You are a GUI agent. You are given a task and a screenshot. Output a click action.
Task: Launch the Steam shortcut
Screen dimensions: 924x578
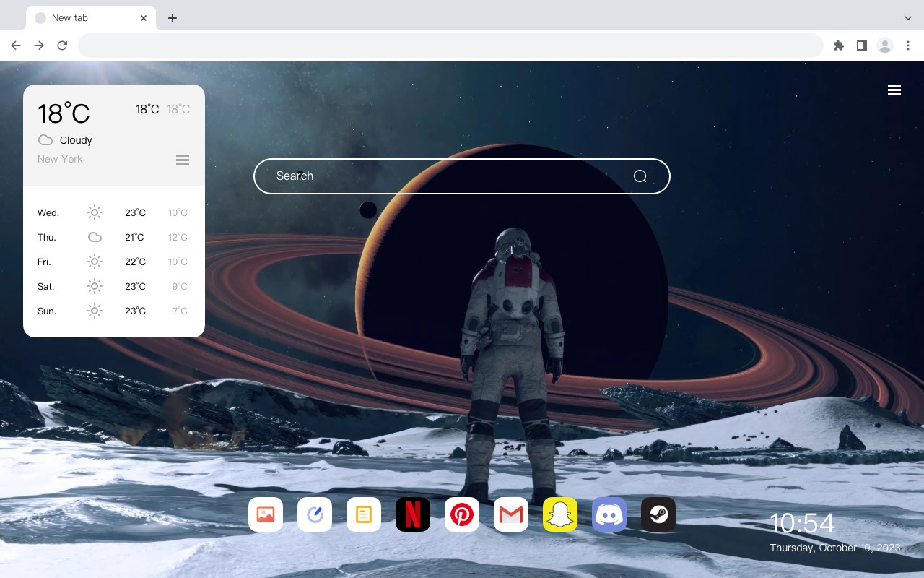point(658,514)
